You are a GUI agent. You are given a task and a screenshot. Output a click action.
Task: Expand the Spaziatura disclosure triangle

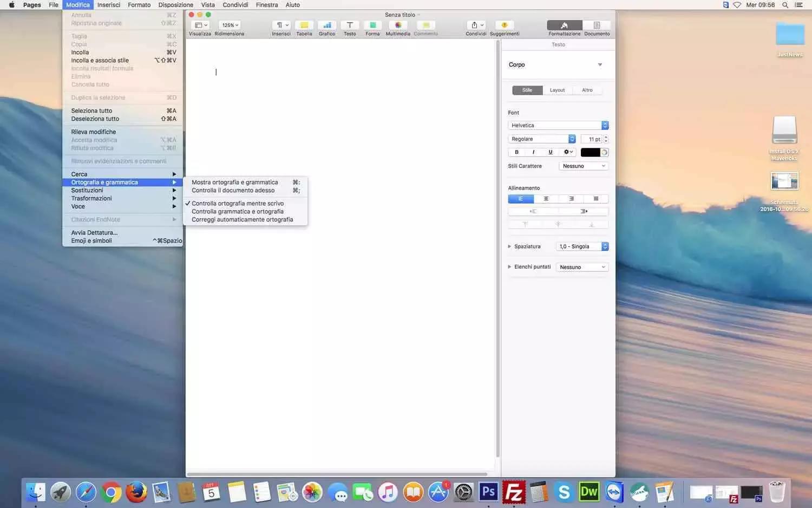(x=509, y=246)
